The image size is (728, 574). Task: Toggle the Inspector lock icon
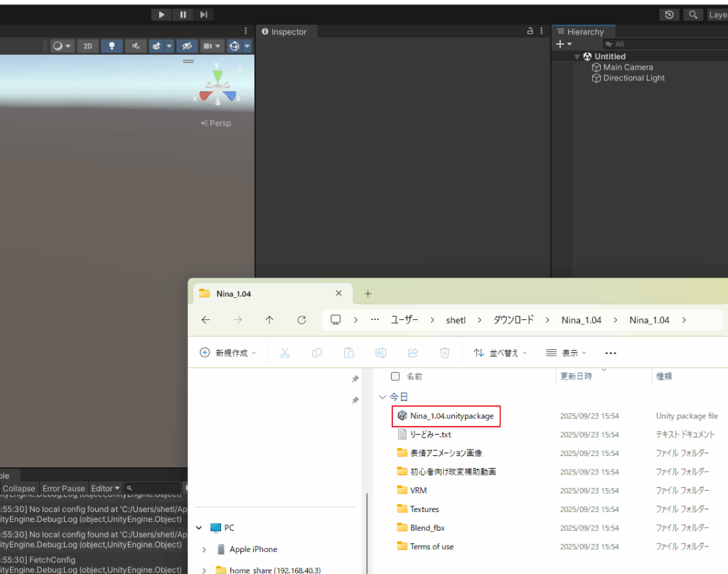coord(530,31)
